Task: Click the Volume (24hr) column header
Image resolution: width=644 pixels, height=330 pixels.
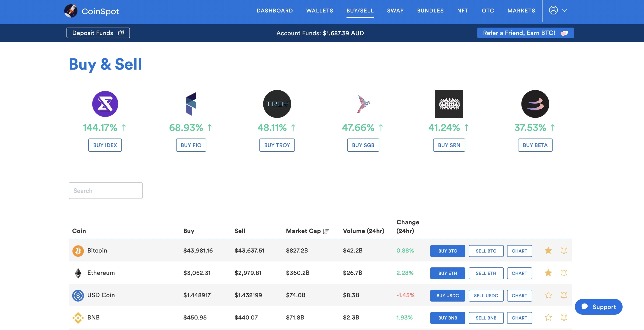Action: coord(364,231)
